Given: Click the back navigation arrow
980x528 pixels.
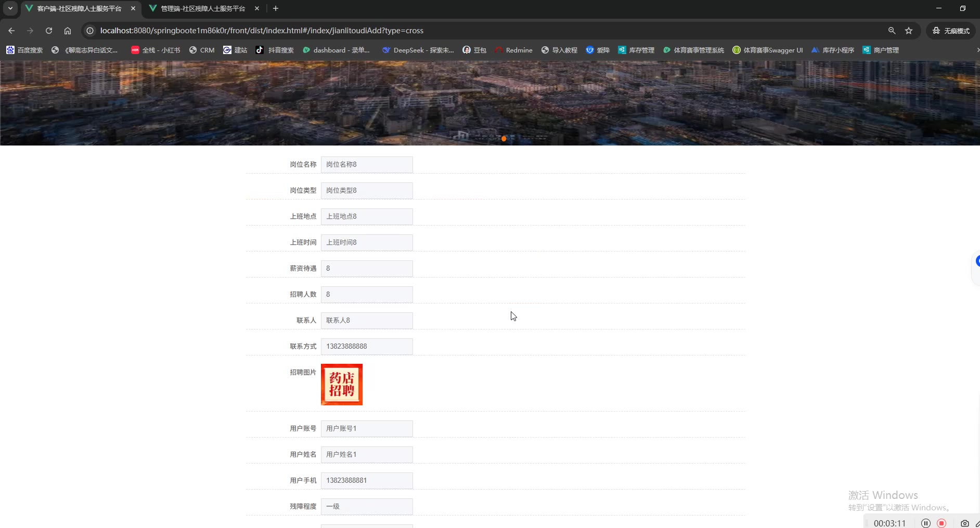Looking at the screenshot, I should tap(11, 31).
